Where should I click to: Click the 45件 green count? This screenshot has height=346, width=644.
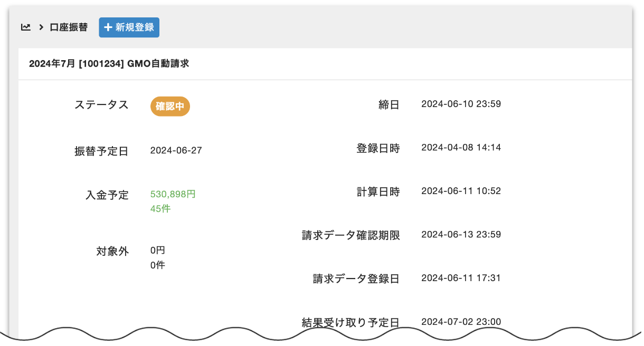[x=160, y=208]
